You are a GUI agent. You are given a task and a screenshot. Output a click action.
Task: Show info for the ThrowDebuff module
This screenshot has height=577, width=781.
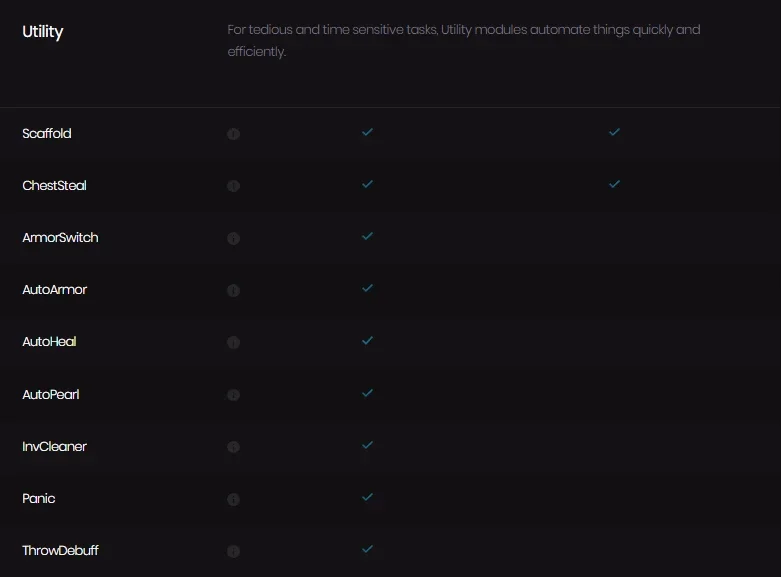tap(233, 551)
